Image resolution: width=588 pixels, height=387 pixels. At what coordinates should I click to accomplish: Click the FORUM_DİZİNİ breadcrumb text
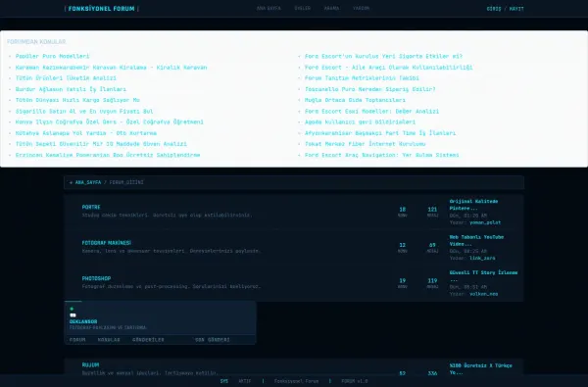[126, 182]
